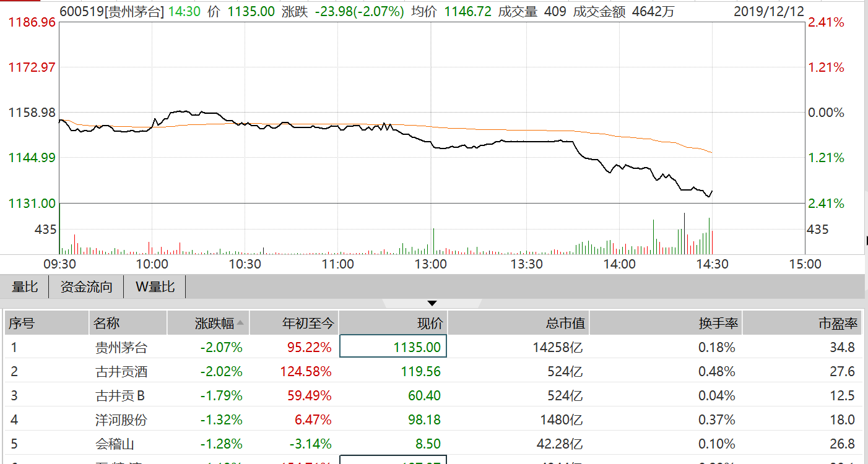Screen dimensions: 868x464
Task: Sort by the 总市值 column header
Action: 519,323
